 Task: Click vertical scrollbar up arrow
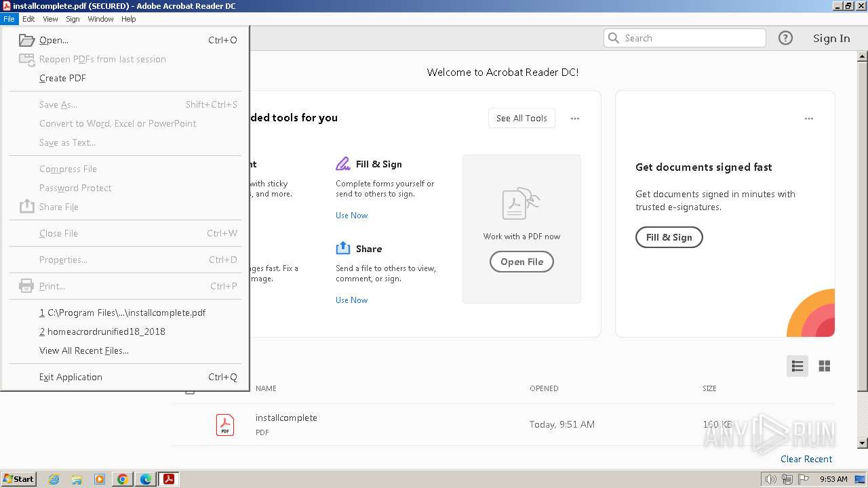click(x=863, y=58)
